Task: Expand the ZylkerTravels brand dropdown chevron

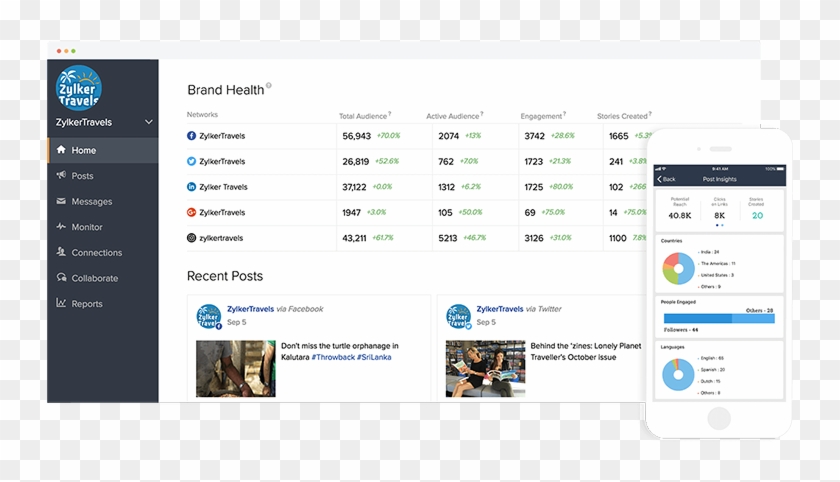Action: [149, 122]
